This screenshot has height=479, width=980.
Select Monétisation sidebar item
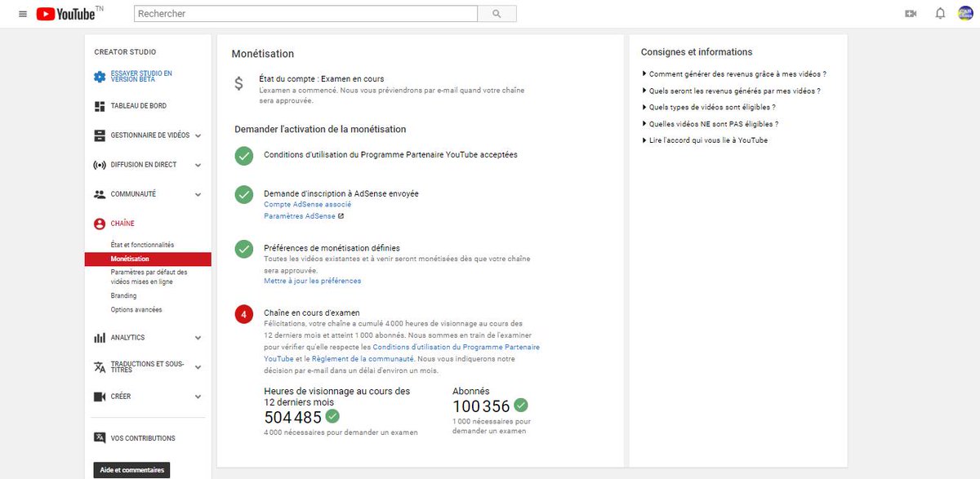[148, 259]
